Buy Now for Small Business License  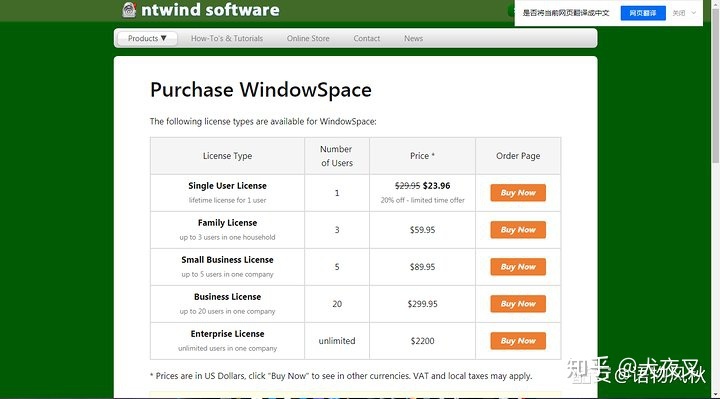click(518, 267)
